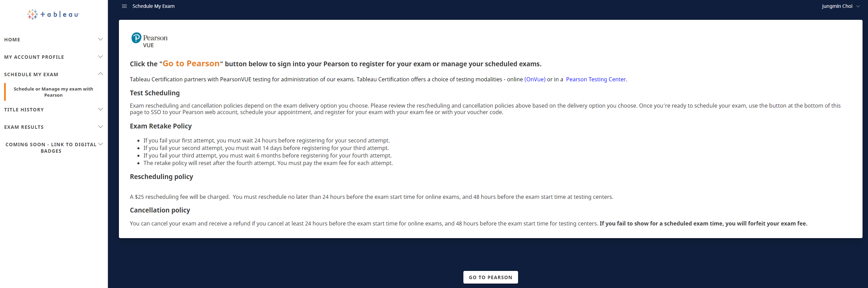Image resolution: width=868 pixels, height=288 pixels.
Task: Click the Schedule My Exam page title
Action: coord(153,6)
